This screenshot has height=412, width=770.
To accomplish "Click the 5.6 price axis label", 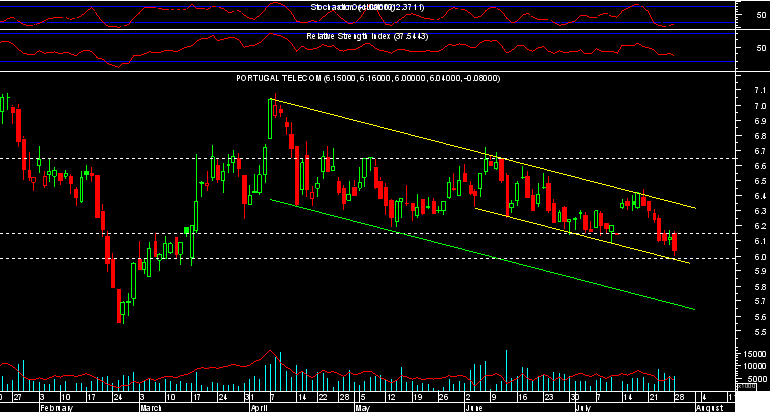I will coord(759,317).
